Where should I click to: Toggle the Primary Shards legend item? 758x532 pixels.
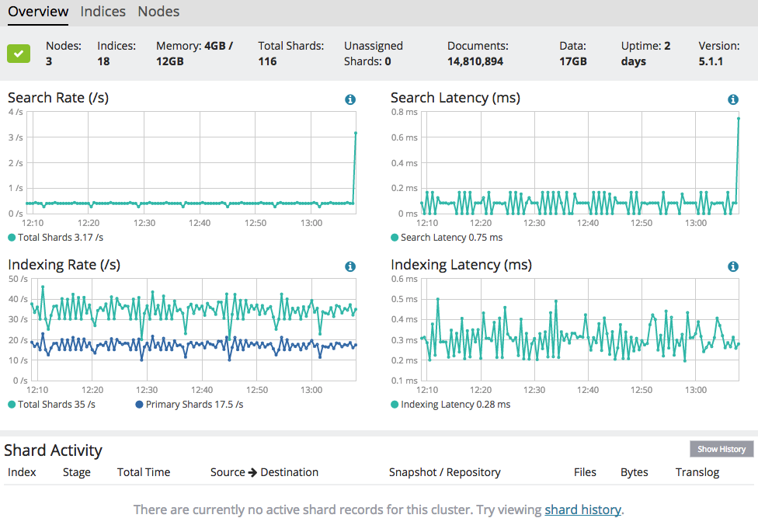[189, 405]
